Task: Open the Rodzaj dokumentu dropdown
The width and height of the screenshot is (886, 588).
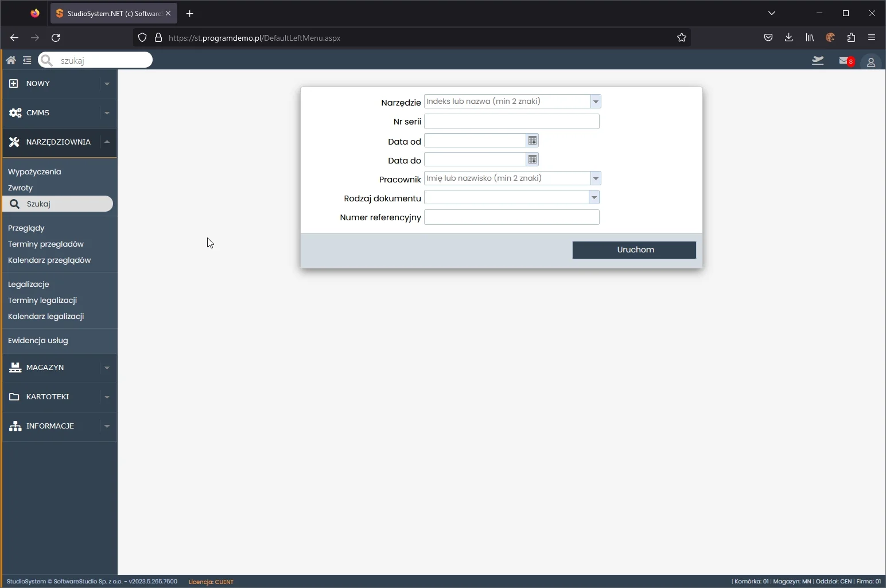Action: [x=594, y=197]
